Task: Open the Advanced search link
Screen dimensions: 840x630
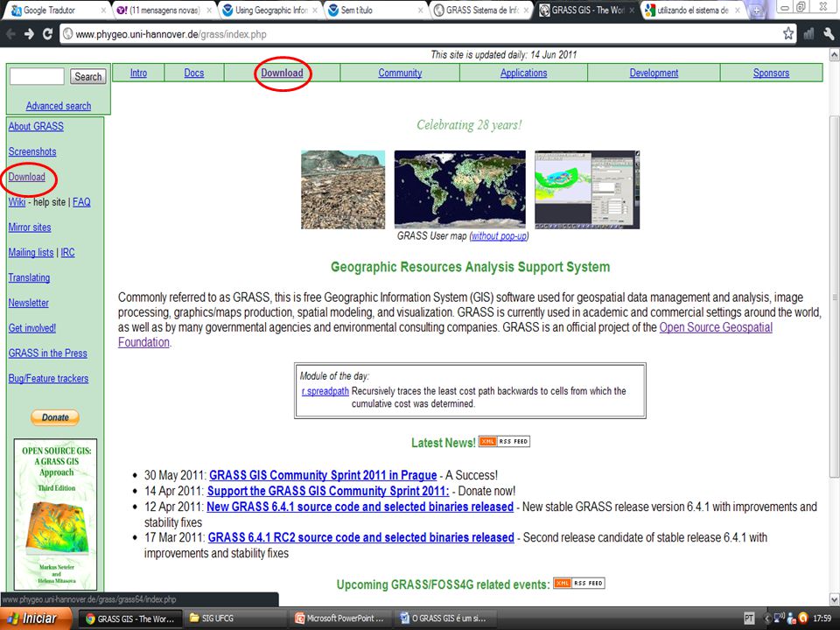Action: [x=59, y=106]
